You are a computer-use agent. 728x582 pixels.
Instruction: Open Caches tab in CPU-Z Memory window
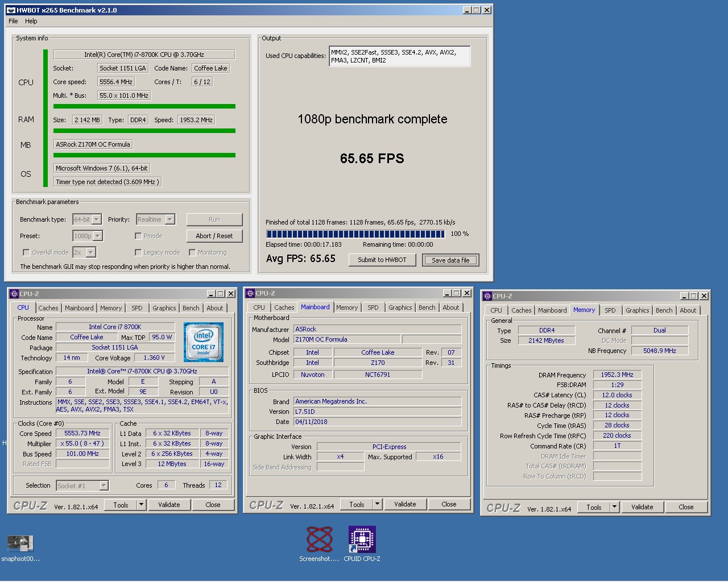(x=521, y=310)
